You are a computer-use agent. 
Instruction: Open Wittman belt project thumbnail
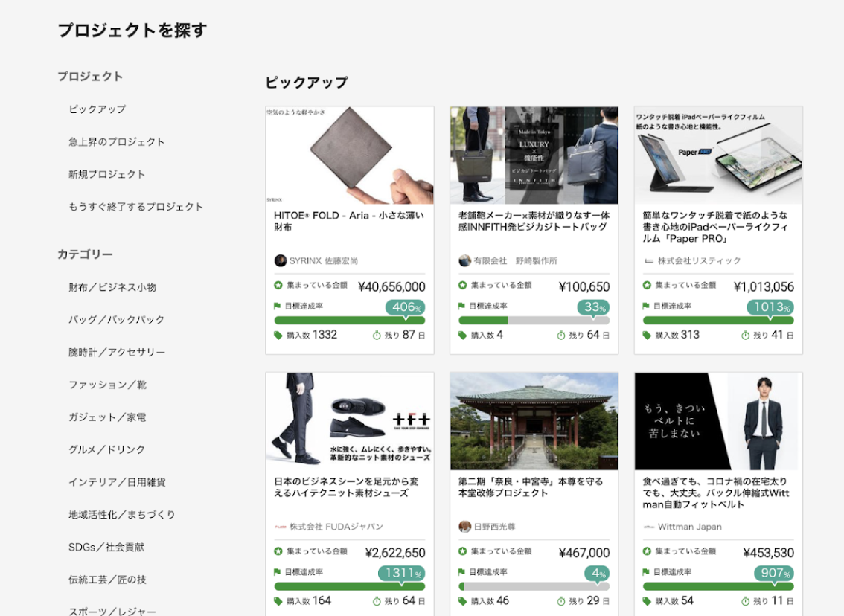[x=718, y=421]
